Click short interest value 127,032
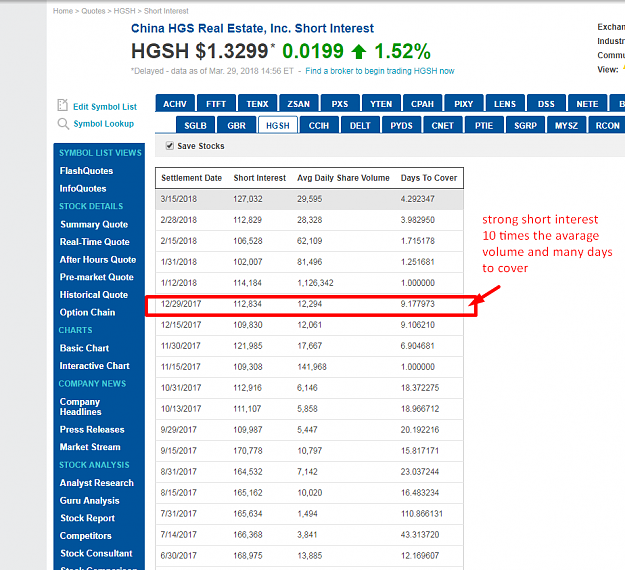The width and height of the screenshot is (625, 570). (x=248, y=199)
